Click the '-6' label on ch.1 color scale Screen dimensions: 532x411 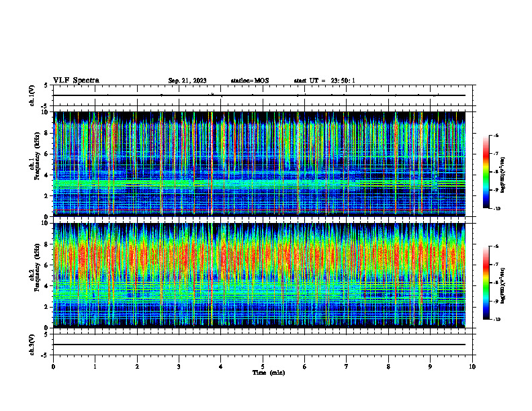[496, 135]
